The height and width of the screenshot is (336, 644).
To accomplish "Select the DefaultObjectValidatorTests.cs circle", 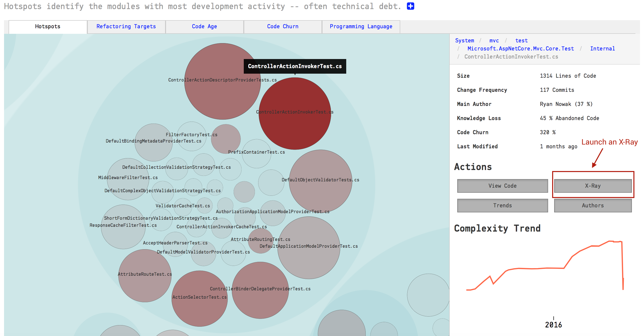I will tap(320, 181).
